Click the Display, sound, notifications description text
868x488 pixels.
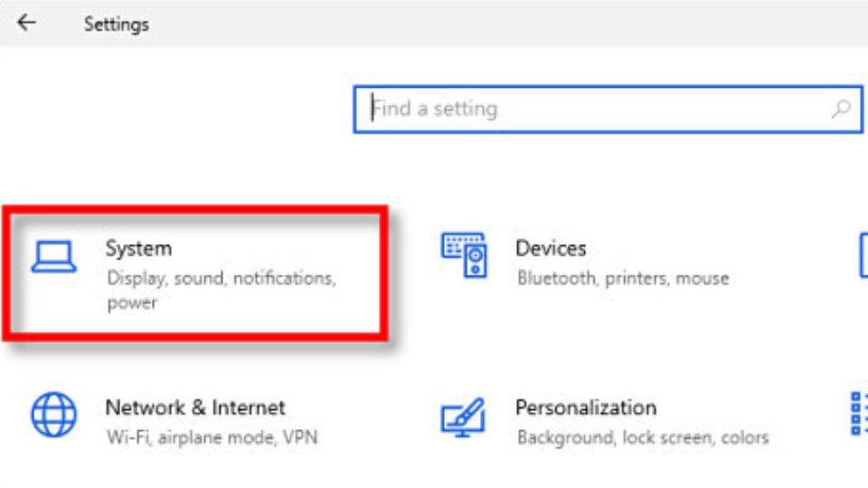[222, 278]
